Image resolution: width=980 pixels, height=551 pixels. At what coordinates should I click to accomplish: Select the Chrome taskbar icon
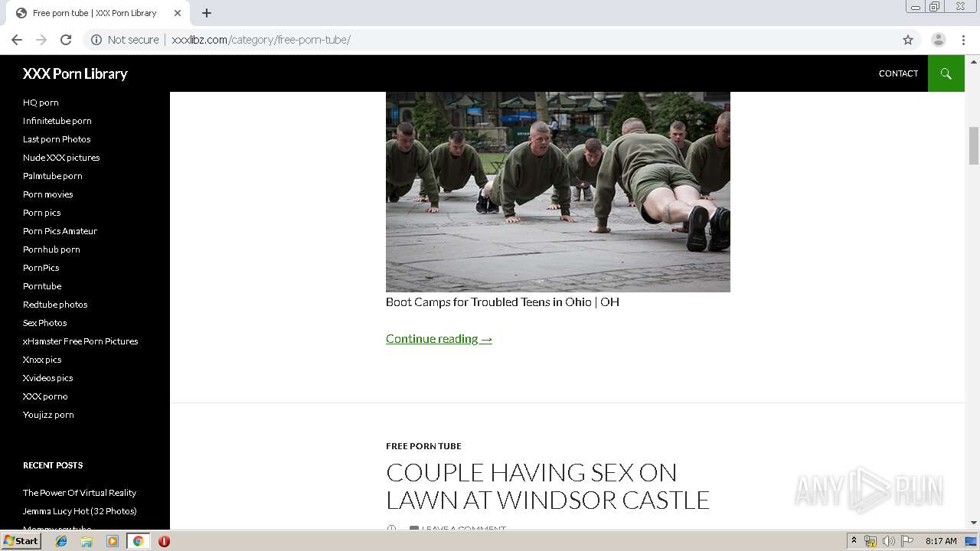(138, 541)
